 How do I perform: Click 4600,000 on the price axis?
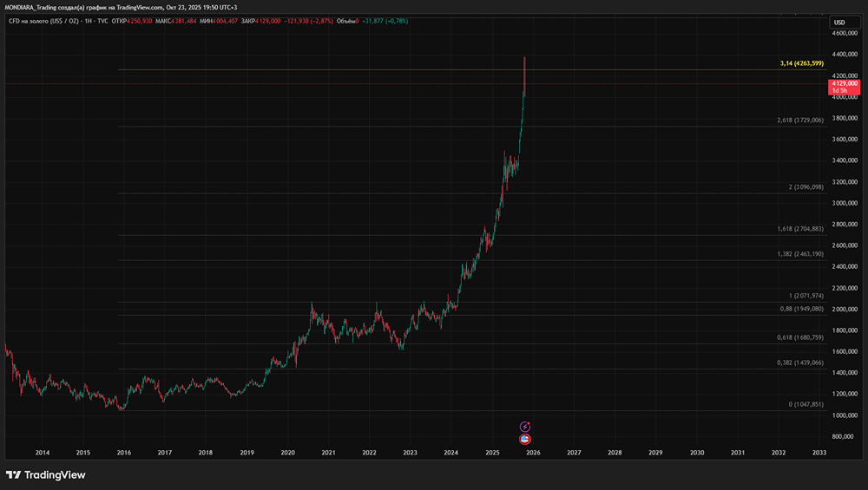tap(845, 33)
